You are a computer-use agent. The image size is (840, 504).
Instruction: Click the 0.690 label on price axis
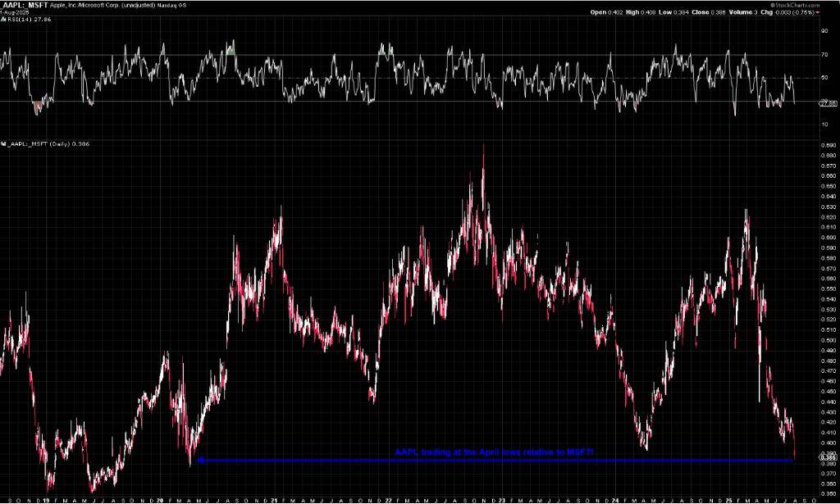[x=826, y=145]
